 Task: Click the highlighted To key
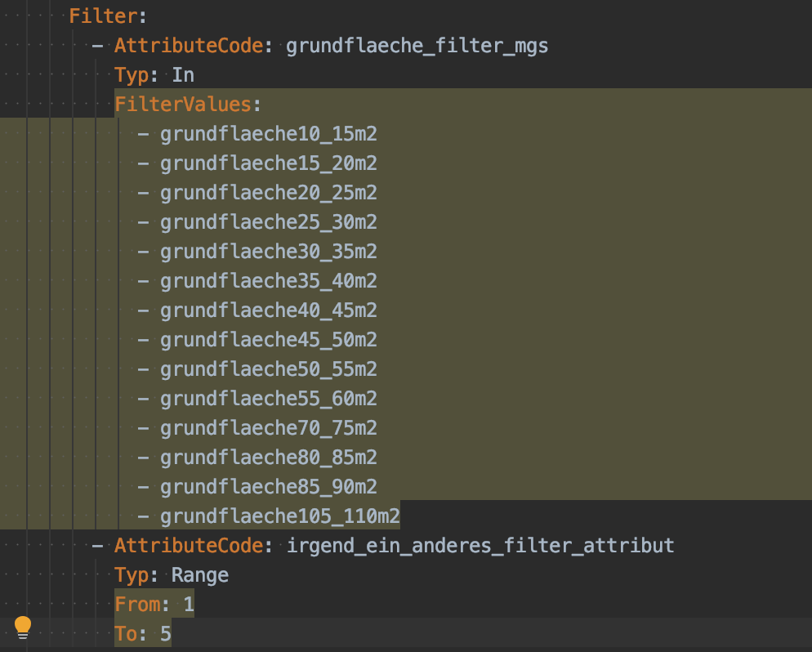click(126, 633)
